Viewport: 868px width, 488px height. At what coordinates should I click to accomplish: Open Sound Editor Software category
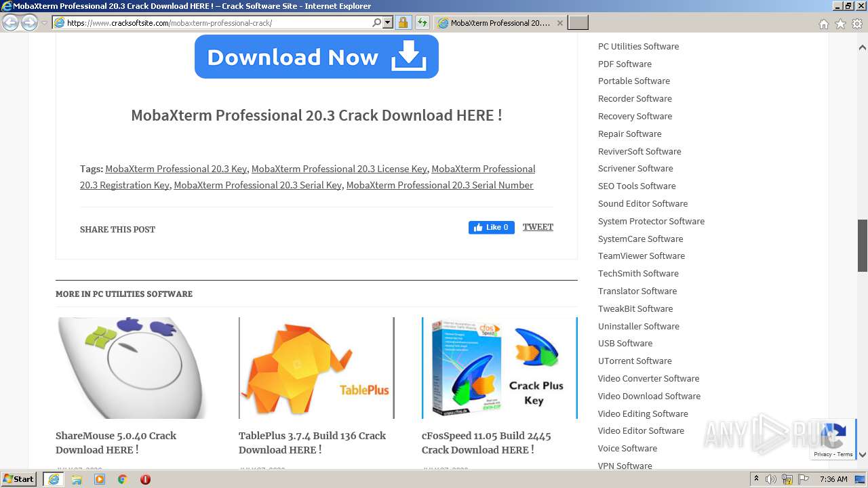coord(643,203)
